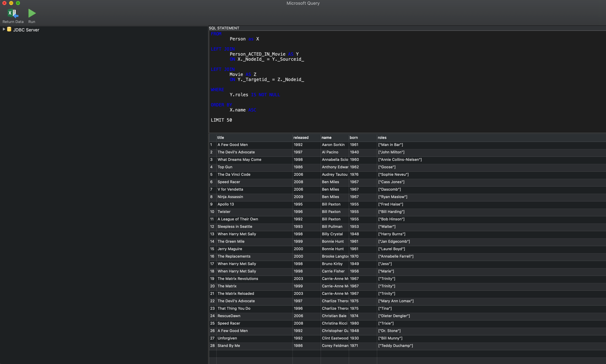Select the 'V for Vendetta' cell
Image resolution: width=606 pixels, height=364 pixels.
pyautogui.click(x=254, y=189)
